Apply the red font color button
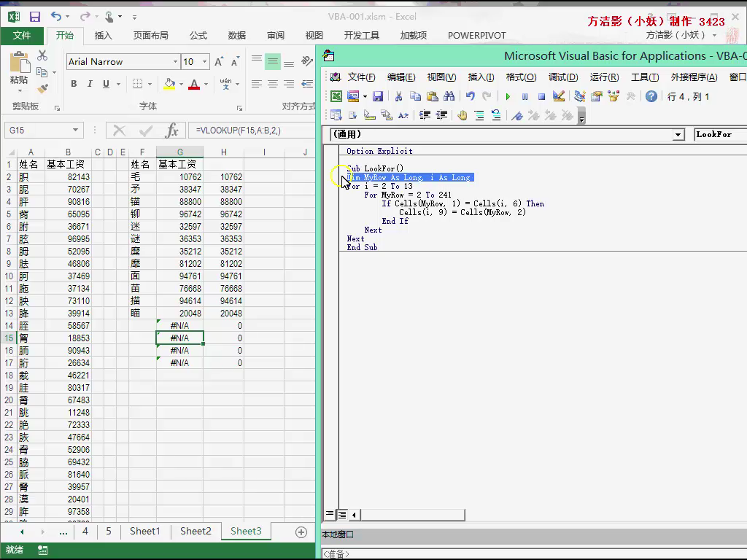 pyautogui.click(x=194, y=84)
